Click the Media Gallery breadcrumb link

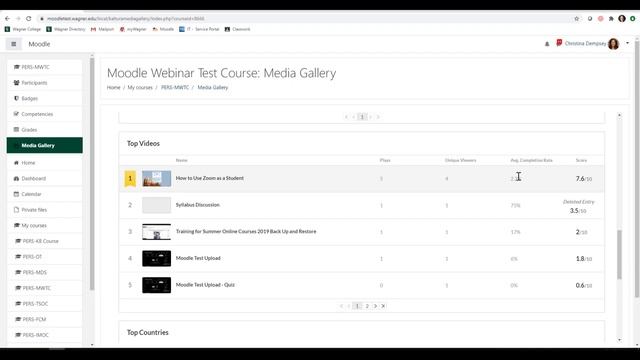pyautogui.click(x=213, y=87)
